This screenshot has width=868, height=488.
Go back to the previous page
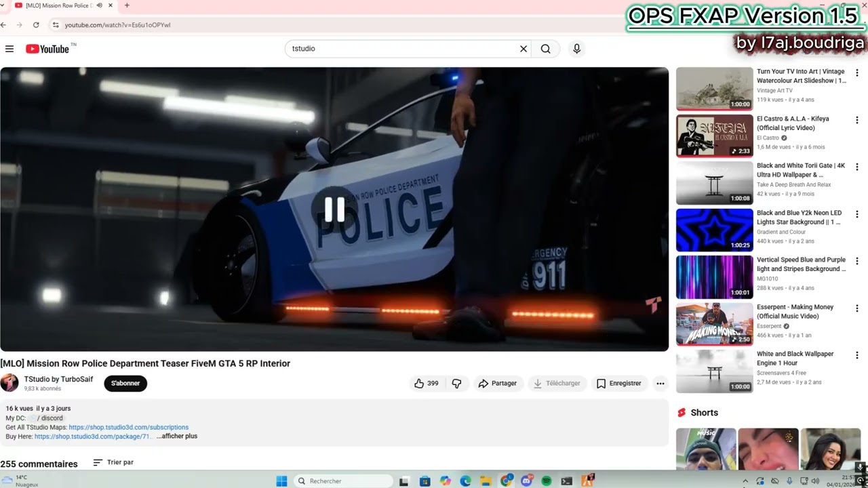4,25
